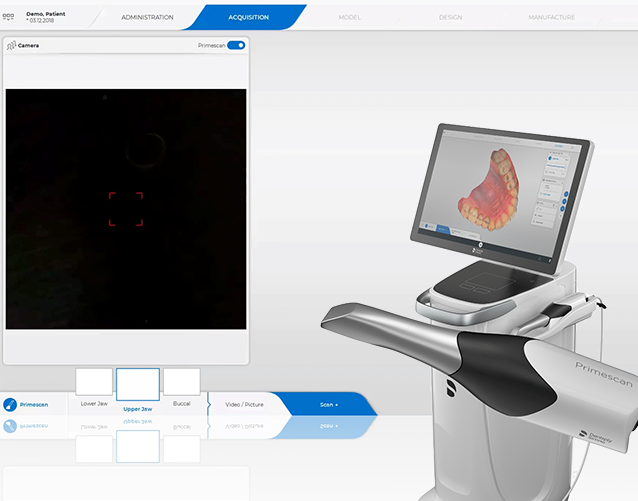
Task: Open the Design phase tab
Action: (450, 17)
